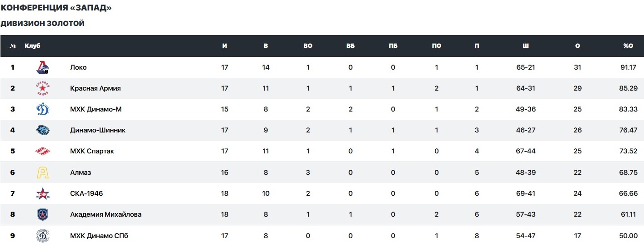
Task: Click the Локо team logo
Action: coord(43,67)
